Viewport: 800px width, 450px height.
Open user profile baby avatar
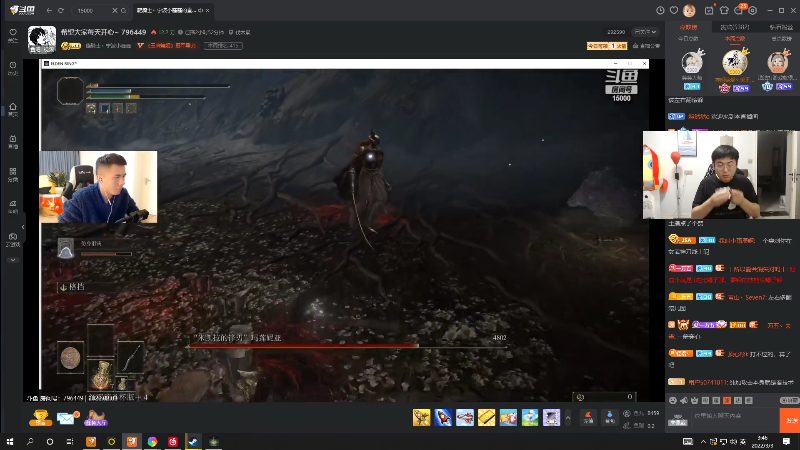click(x=689, y=10)
